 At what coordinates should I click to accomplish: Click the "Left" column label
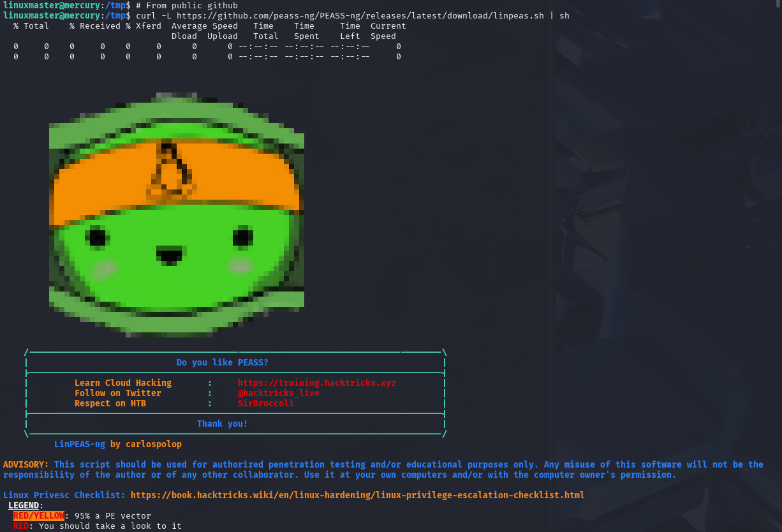click(x=350, y=36)
